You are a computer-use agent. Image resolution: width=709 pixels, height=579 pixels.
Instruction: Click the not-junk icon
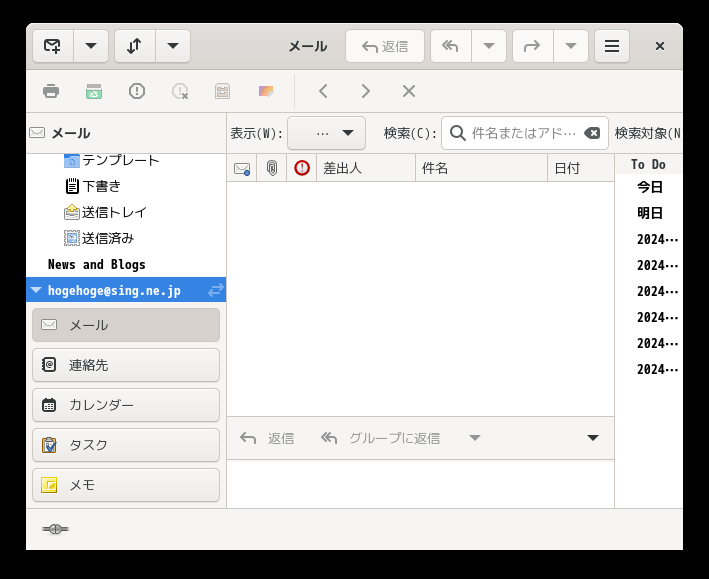click(x=180, y=91)
